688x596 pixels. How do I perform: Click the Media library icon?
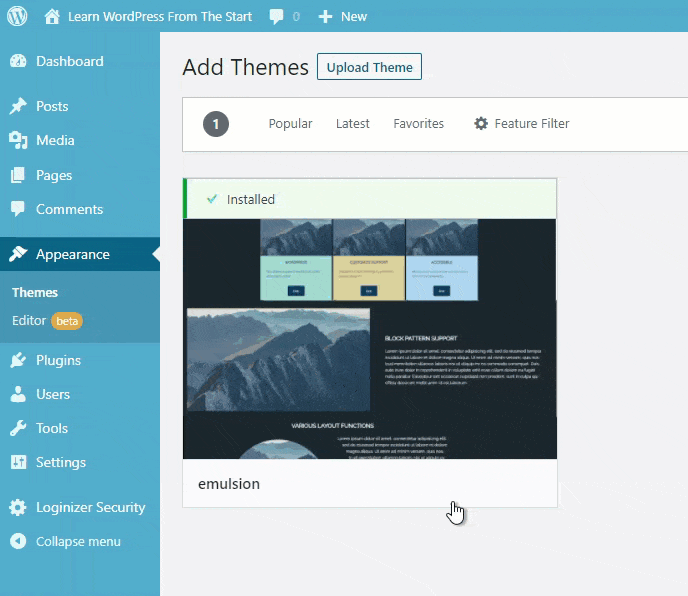click(x=18, y=140)
